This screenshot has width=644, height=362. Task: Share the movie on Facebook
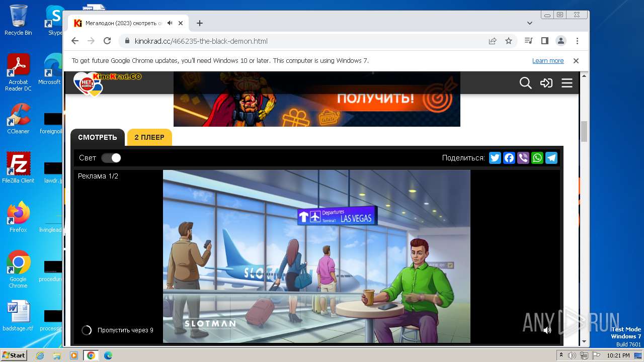click(509, 158)
